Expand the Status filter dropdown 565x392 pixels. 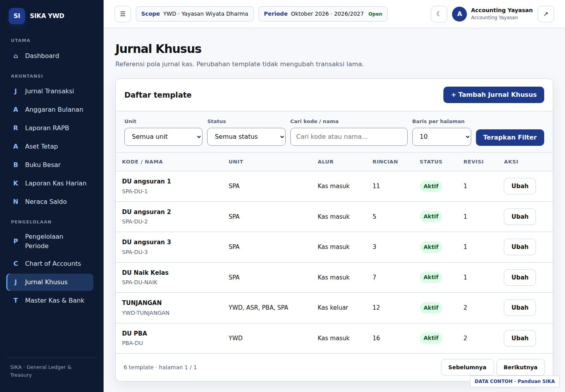point(246,137)
